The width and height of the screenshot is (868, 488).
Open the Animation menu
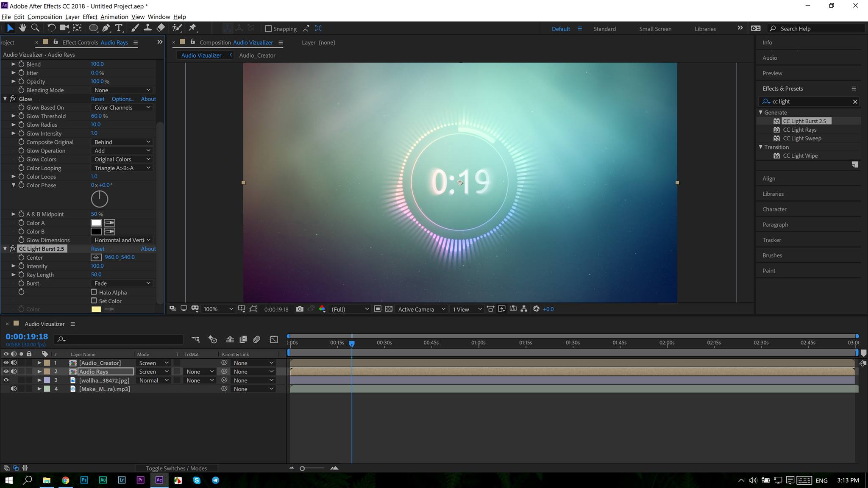[114, 17]
